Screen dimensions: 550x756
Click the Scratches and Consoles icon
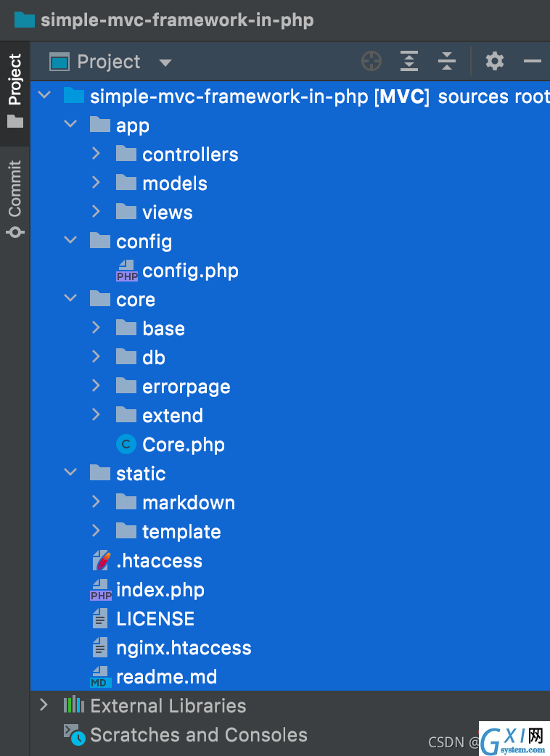tap(75, 735)
